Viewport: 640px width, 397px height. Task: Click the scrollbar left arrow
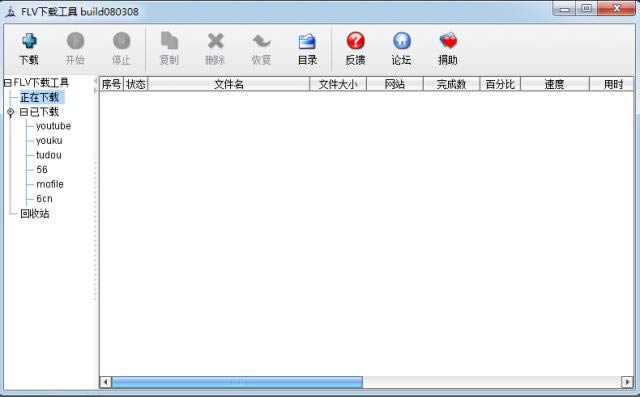click(x=106, y=382)
